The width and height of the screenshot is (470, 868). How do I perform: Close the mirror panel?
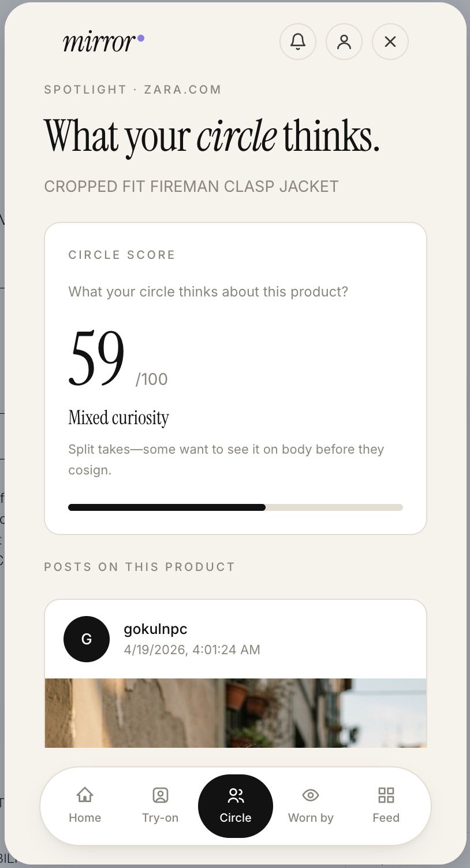(390, 42)
